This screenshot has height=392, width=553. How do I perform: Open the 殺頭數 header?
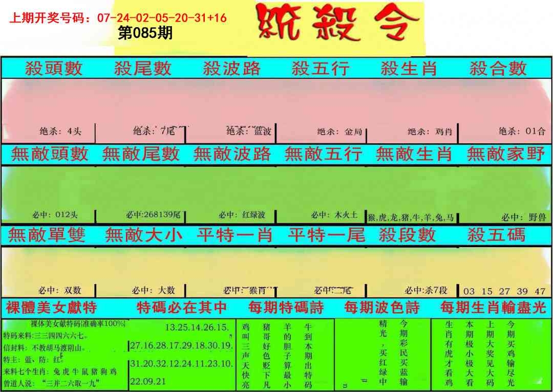pyautogui.click(x=54, y=68)
